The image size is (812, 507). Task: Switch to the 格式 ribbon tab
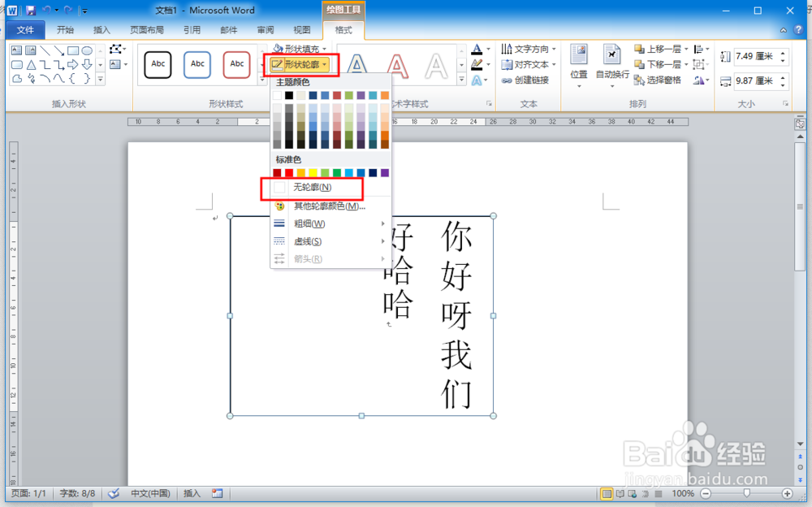click(x=344, y=29)
